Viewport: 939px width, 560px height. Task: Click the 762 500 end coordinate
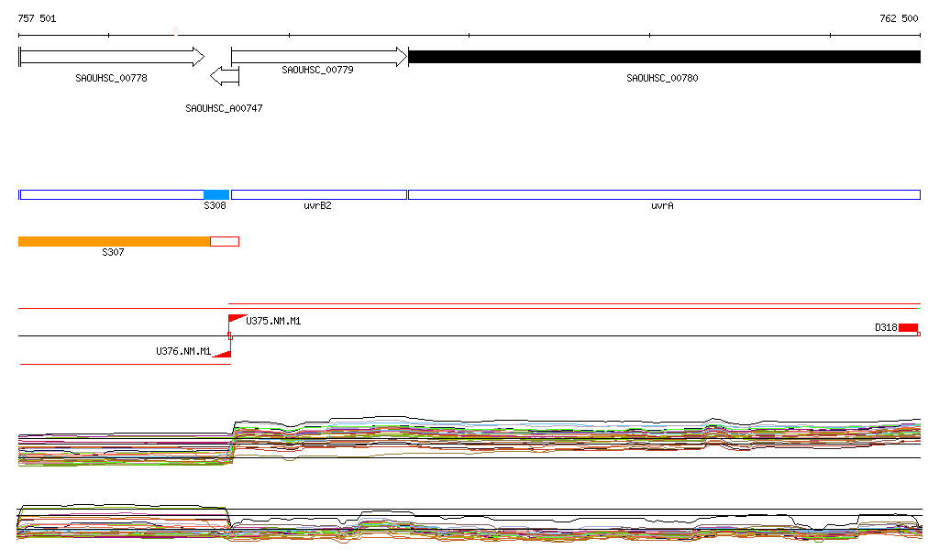pos(898,18)
